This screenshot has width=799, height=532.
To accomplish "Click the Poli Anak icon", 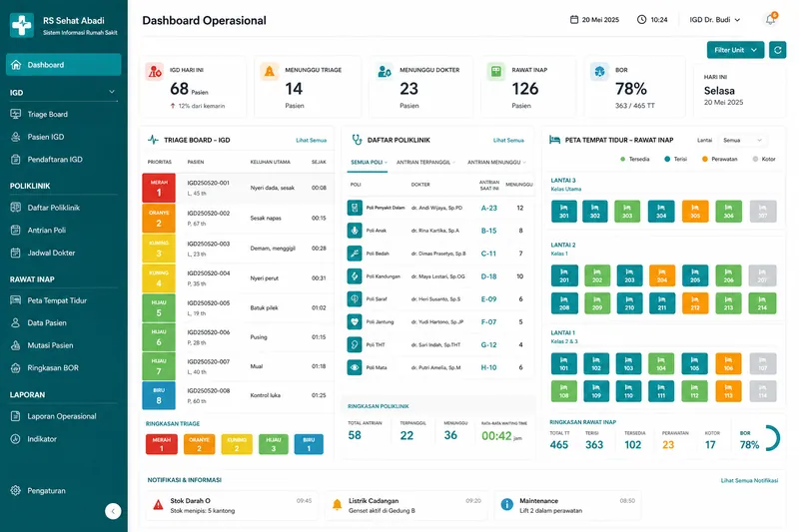I will pyautogui.click(x=355, y=231).
